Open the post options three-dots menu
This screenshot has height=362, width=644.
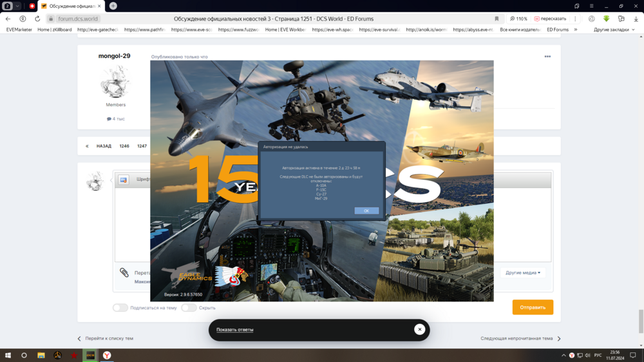pos(547,57)
